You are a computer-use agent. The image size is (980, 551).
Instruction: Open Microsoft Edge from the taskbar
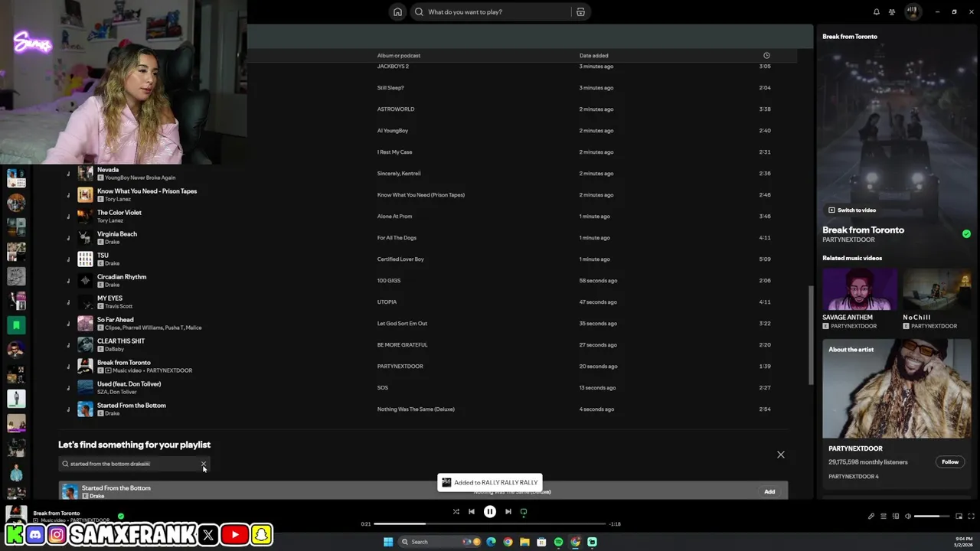pyautogui.click(x=491, y=542)
